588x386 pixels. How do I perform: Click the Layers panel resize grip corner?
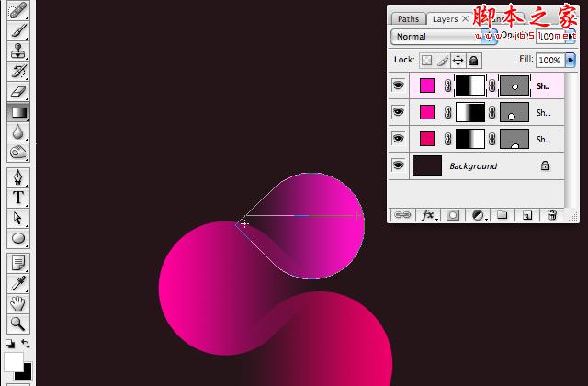point(573,217)
